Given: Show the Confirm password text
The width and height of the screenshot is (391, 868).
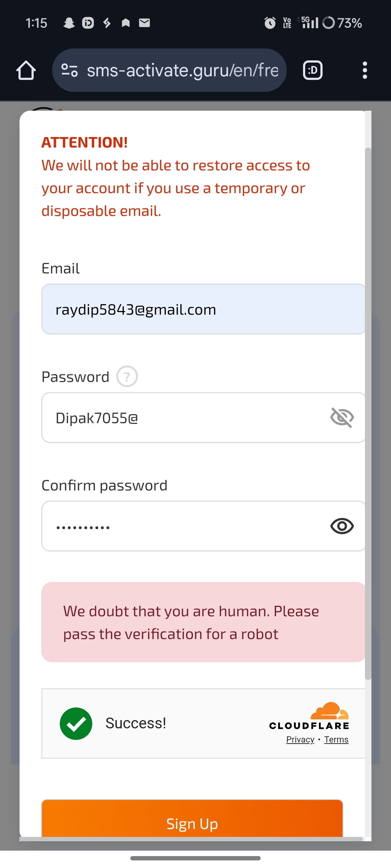Looking at the screenshot, I should click(342, 526).
